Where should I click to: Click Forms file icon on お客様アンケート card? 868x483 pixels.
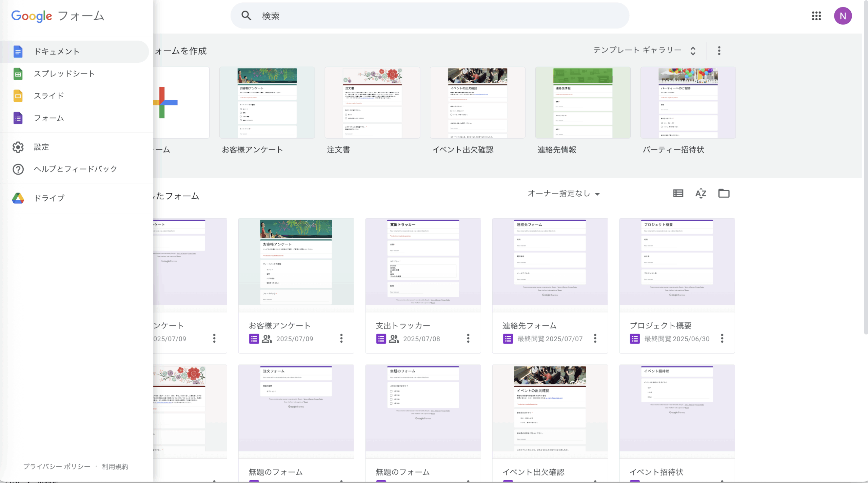254,339
